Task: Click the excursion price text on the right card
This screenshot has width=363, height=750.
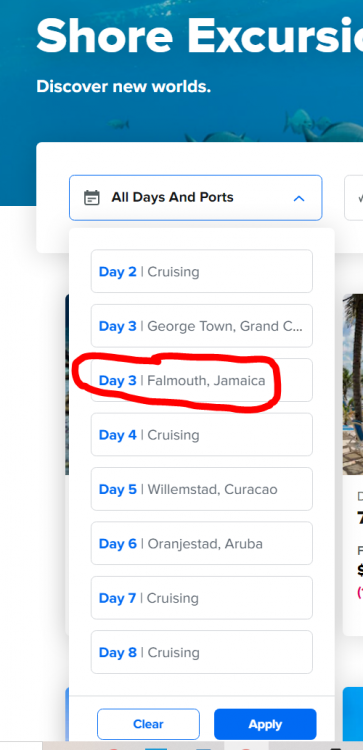Action: point(360,570)
